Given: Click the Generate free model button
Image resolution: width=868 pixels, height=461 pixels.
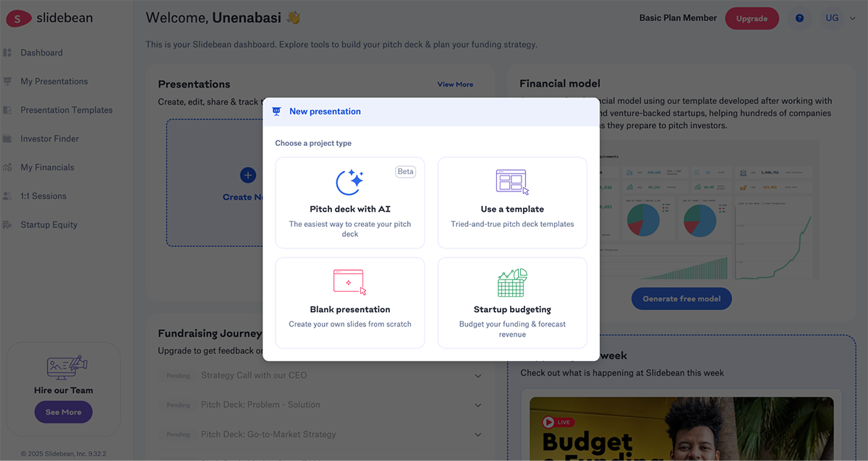Looking at the screenshot, I should pos(681,299).
